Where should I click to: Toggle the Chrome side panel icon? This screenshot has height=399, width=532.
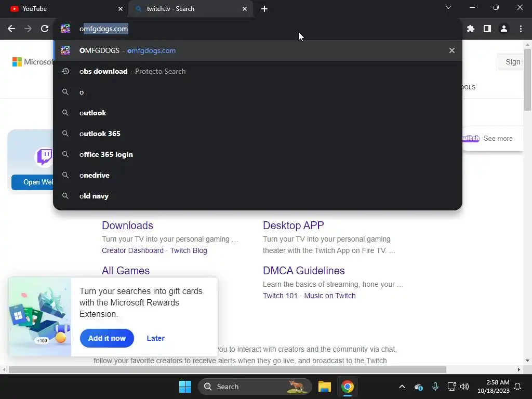(x=487, y=29)
